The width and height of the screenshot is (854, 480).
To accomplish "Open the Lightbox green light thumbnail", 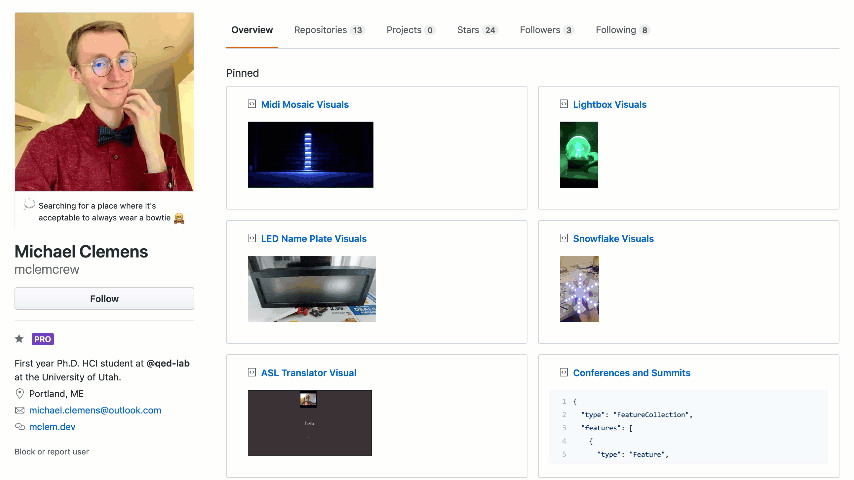I will tap(579, 155).
